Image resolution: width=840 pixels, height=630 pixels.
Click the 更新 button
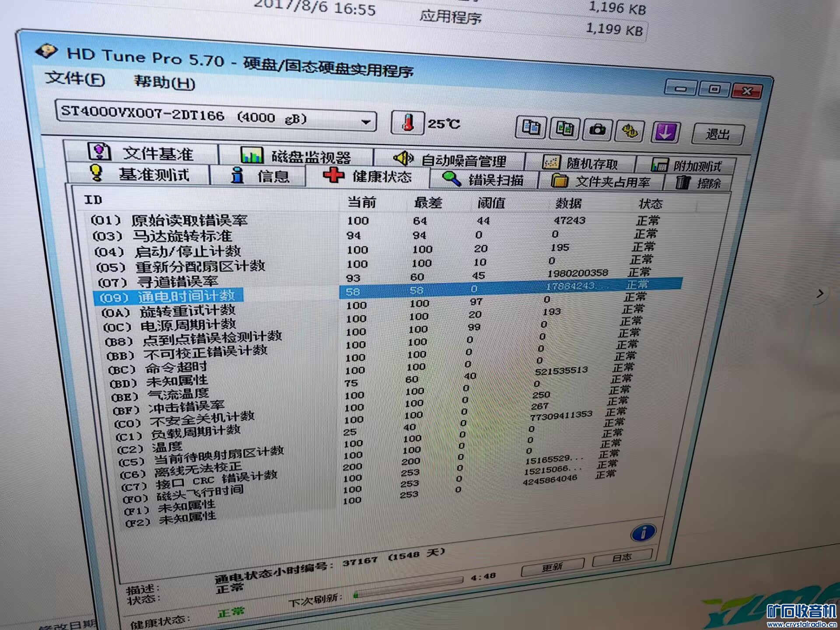pyautogui.click(x=552, y=567)
